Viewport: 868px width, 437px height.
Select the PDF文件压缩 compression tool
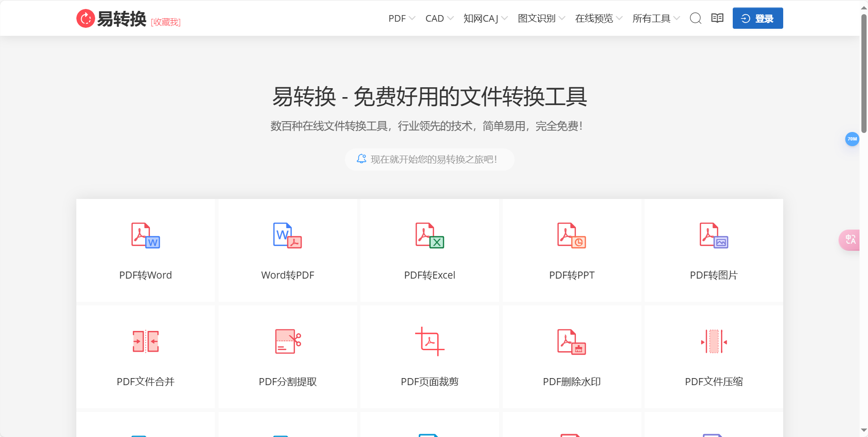tap(713, 357)
